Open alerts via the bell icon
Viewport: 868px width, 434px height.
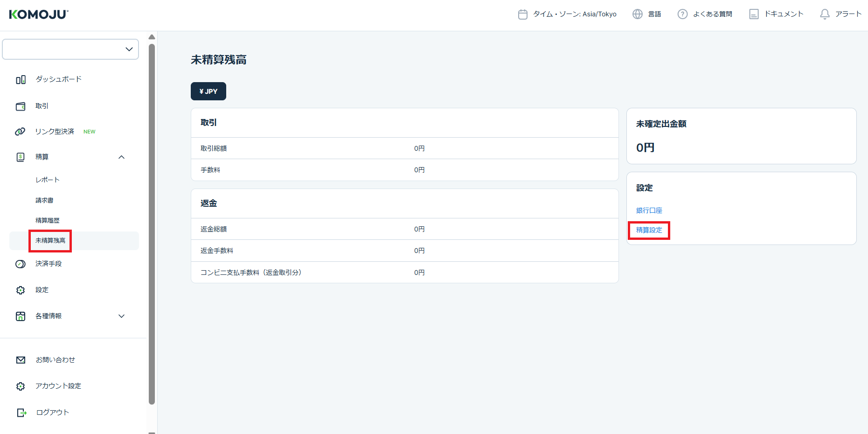[825, 14]
